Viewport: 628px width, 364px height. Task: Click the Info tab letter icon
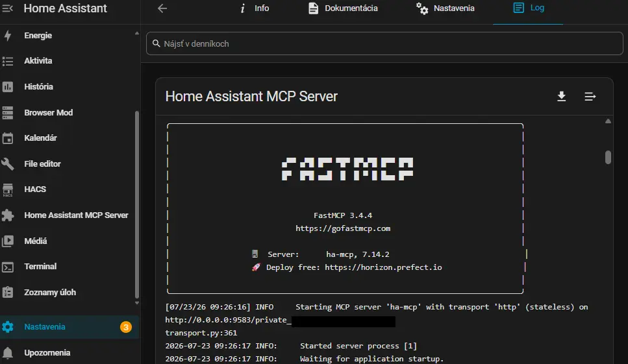coord(243,8)
